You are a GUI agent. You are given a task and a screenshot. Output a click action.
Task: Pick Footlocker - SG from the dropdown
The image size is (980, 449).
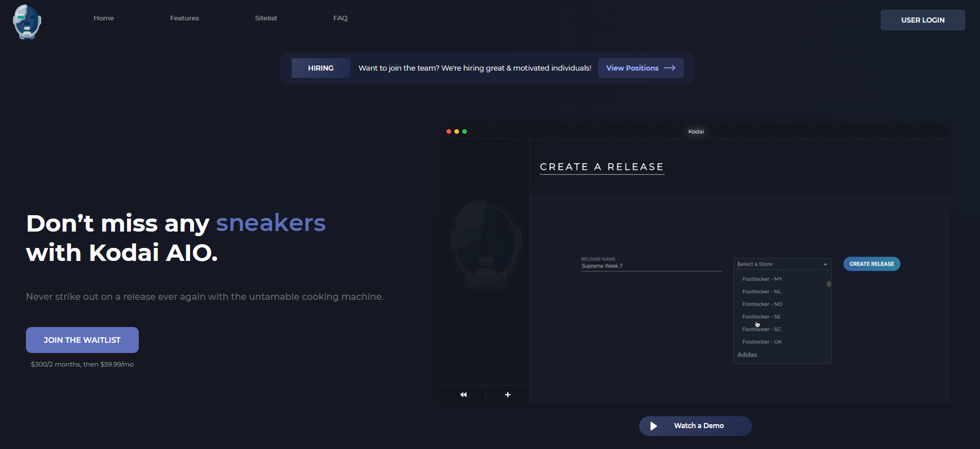pyautogui.click(x=762, y=329)
